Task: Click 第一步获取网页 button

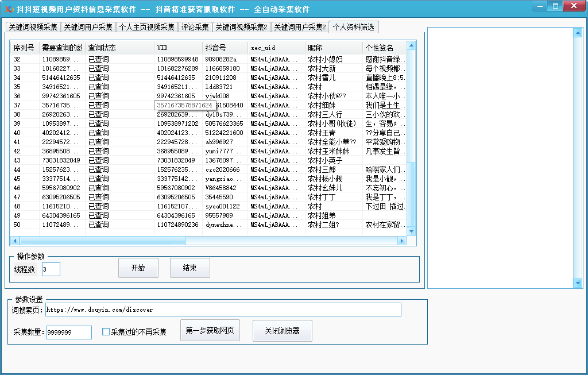Action: point(210,330)
